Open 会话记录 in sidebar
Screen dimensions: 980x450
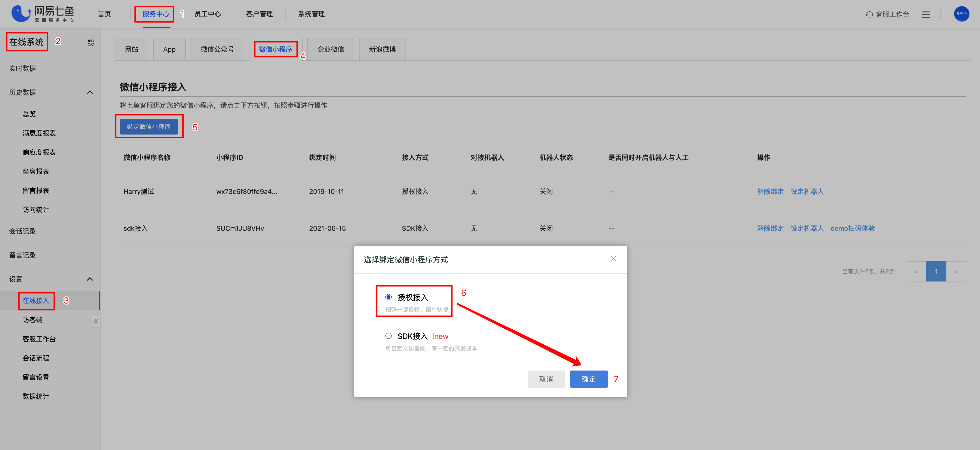23,231
